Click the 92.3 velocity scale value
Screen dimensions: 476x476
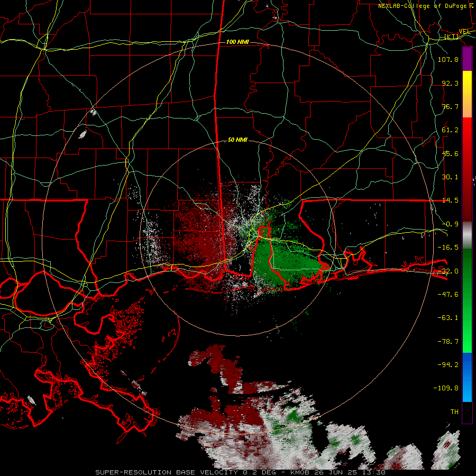tap(450, 83)
